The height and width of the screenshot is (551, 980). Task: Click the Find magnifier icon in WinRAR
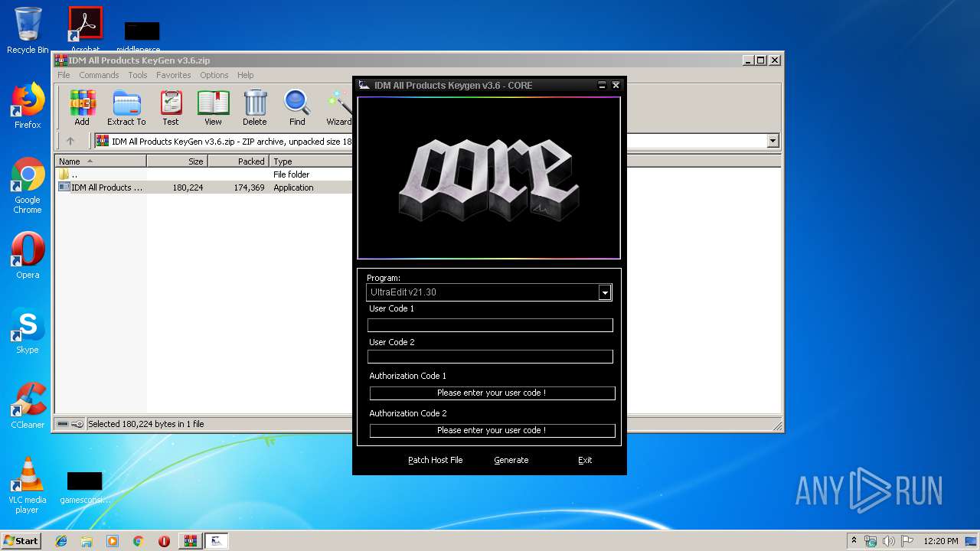coord(297,108)
